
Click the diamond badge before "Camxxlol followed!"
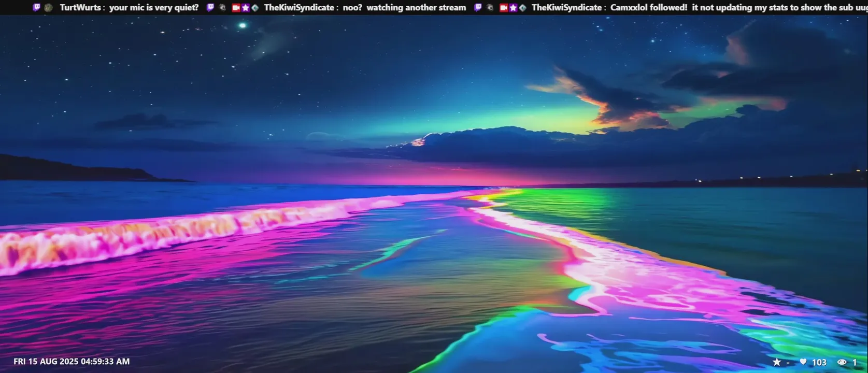point(522,8)
